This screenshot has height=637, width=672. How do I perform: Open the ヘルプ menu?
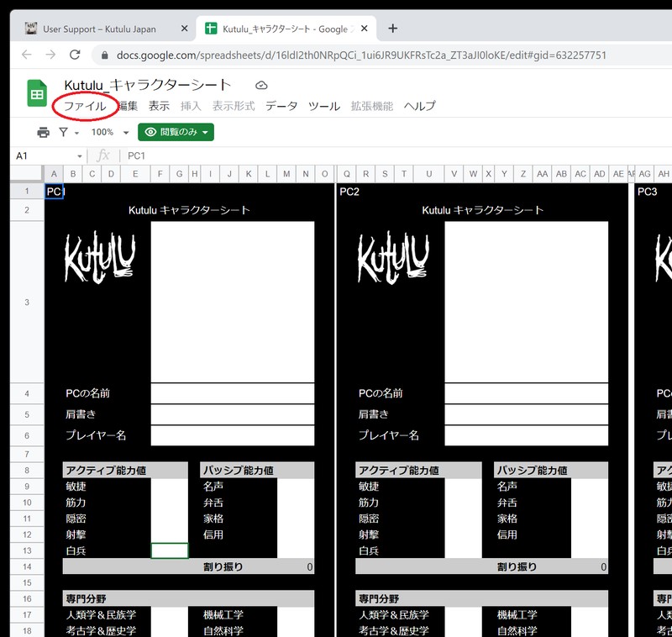(x=419, y=107)
